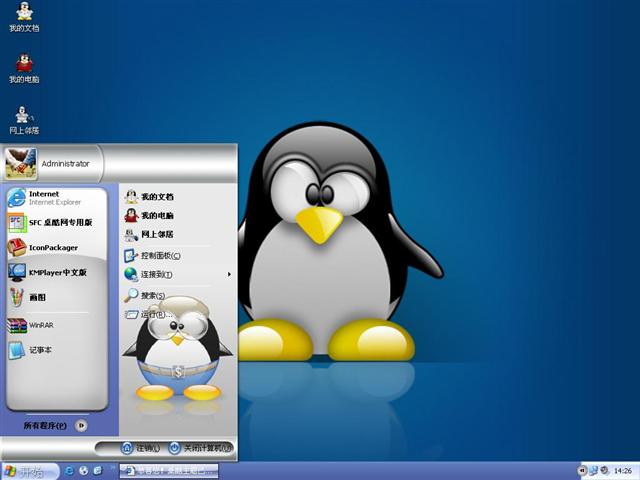
Task: Launch Internet Explorer from start menu
Action: [56, 198]
